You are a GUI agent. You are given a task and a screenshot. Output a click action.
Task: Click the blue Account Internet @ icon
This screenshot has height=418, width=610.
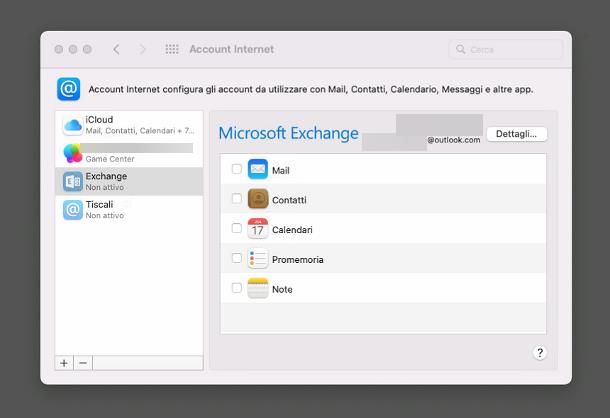coord(68,89)
